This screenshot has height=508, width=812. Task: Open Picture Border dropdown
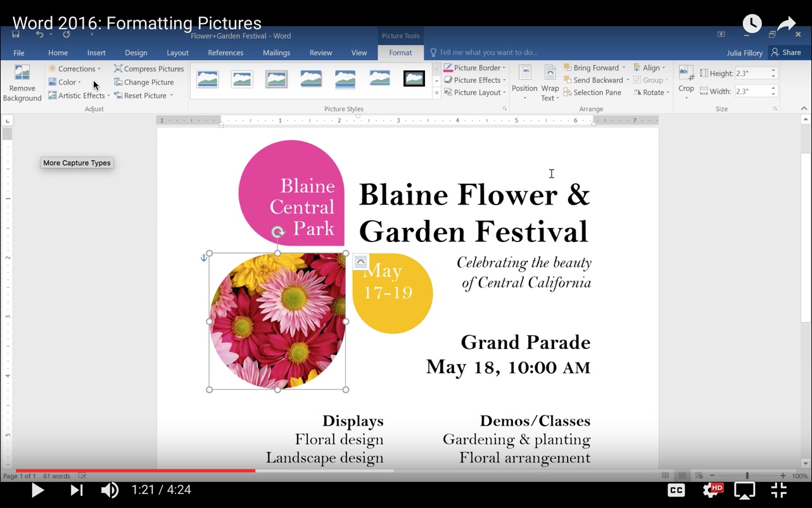tap(475, 68)
